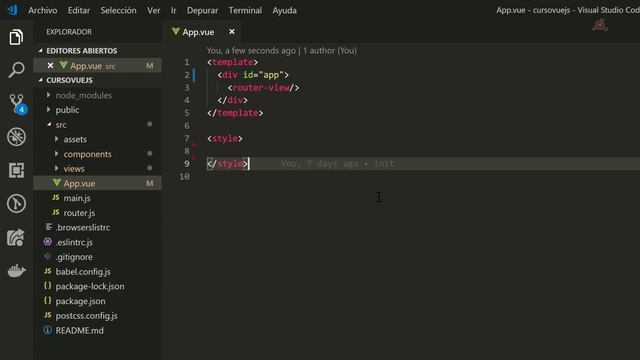Close the App.vue editor tab
Screen dimensions: 640x360
click(232, 31)
